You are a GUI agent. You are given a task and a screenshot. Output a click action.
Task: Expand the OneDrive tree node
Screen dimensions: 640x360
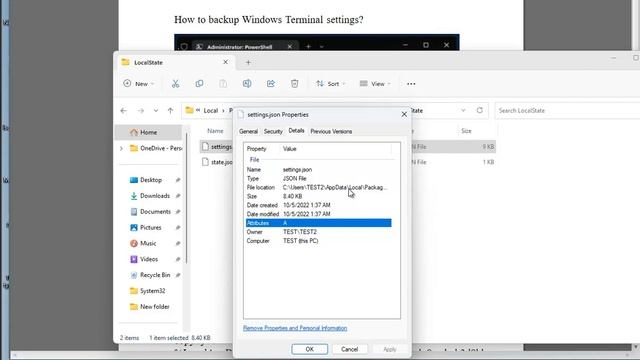click(x=121, y=149)
